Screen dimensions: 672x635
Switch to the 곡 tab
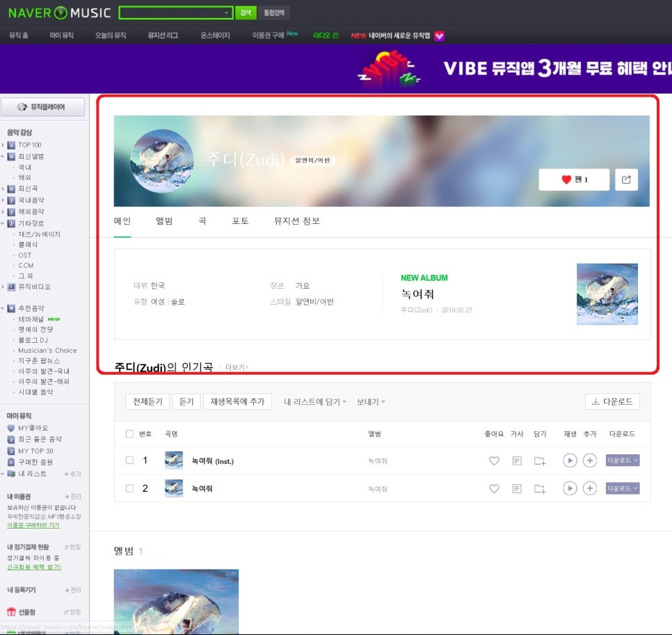click(x=202, y=221)
